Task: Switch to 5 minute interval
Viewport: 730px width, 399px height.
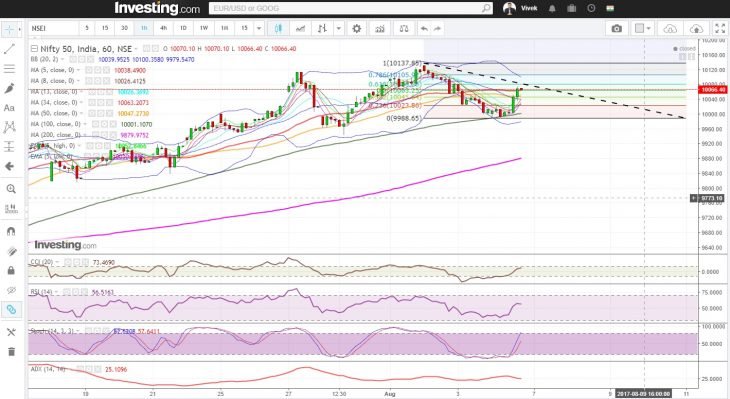Action: pyautogui.click(x=87, y=28)
